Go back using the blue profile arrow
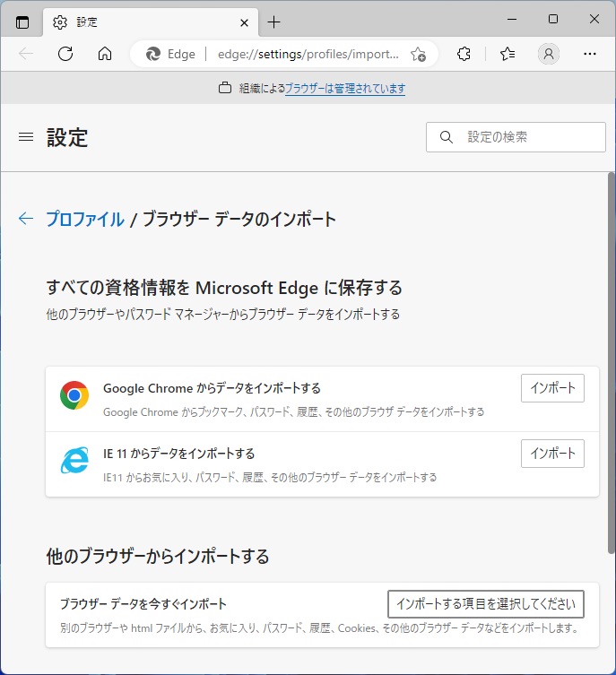The image size is (616, 675). tap(26, 218)
